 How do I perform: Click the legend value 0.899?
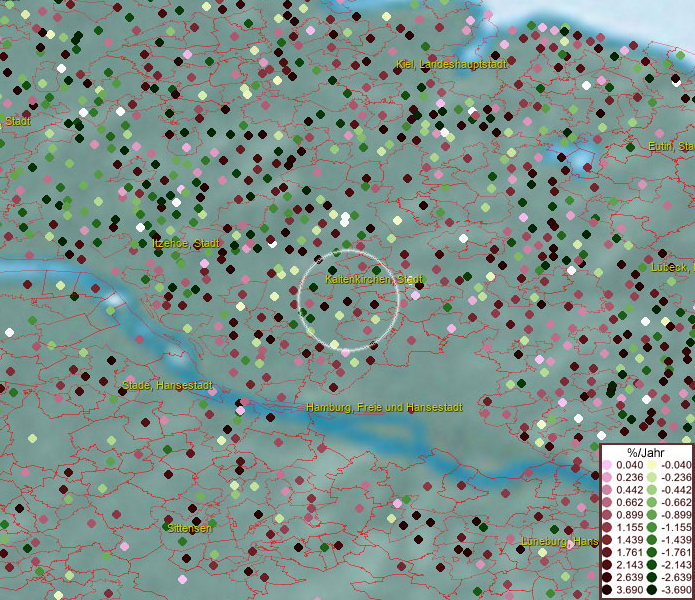630,515
